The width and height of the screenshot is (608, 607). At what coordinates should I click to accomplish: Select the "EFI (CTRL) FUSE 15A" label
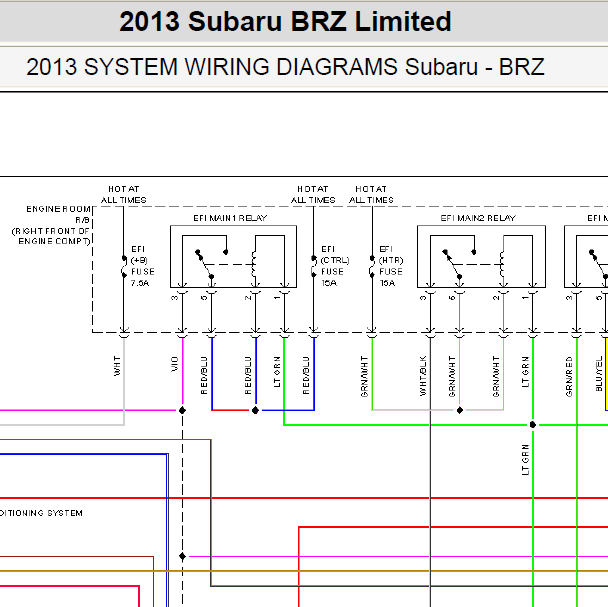coord(335,266)
